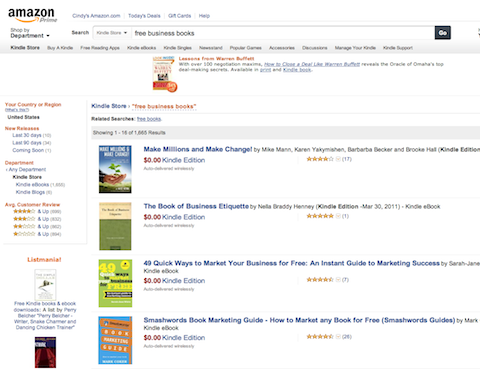Click Listmania white book cover thumbnail
This screenshot has width=480, height=369.
coord(45,285)
